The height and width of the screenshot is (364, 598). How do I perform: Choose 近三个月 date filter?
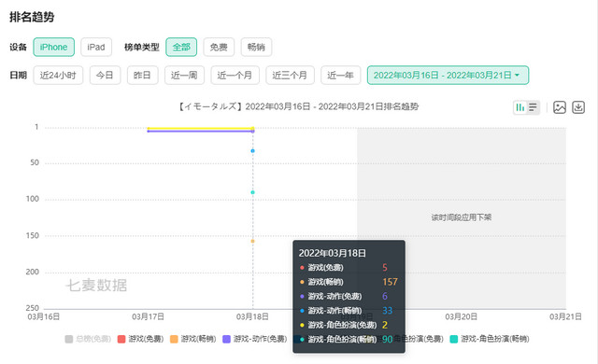[x=290, y=75]
